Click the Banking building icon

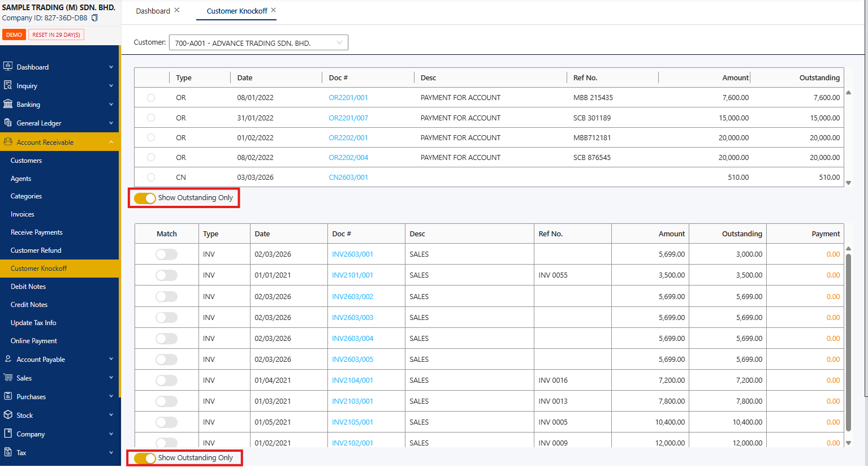click(8, 104)
